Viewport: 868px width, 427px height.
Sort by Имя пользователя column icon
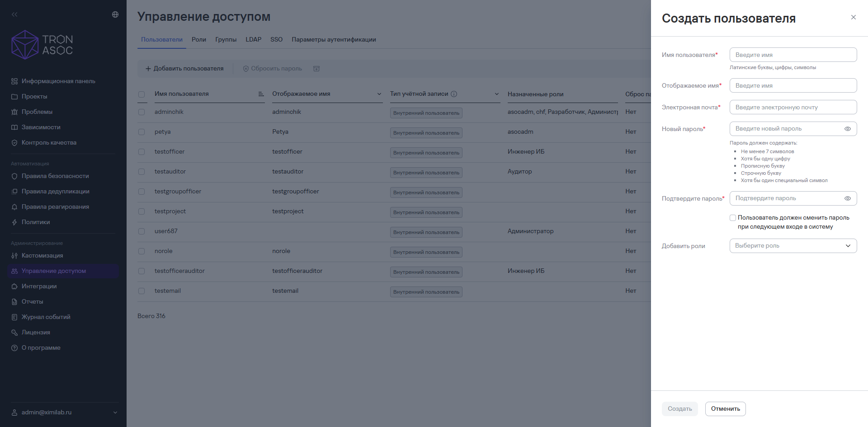coord(261,94)
